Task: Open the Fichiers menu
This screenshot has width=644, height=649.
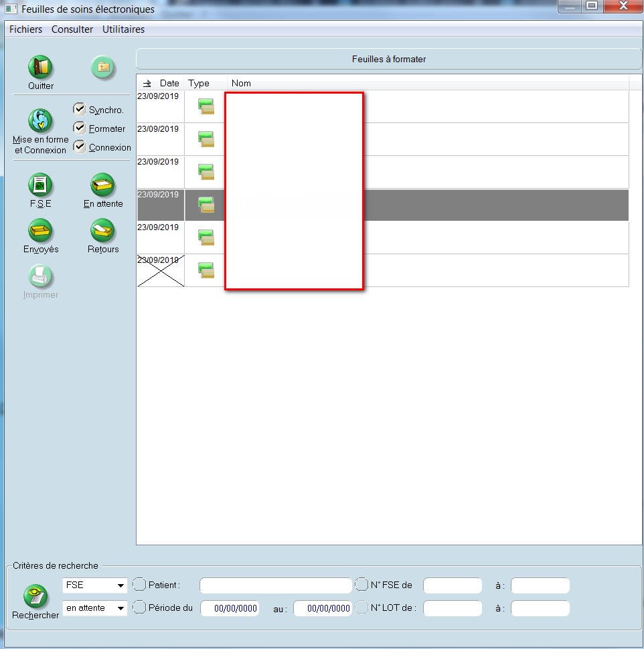Action: (x=25, y=29)
